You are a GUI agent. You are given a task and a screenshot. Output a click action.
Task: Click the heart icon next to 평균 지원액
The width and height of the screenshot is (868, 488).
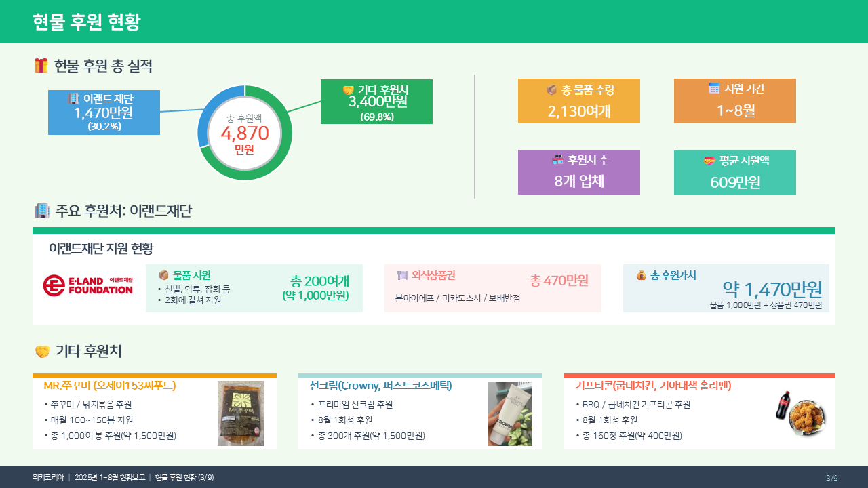(x=709, y=161)
